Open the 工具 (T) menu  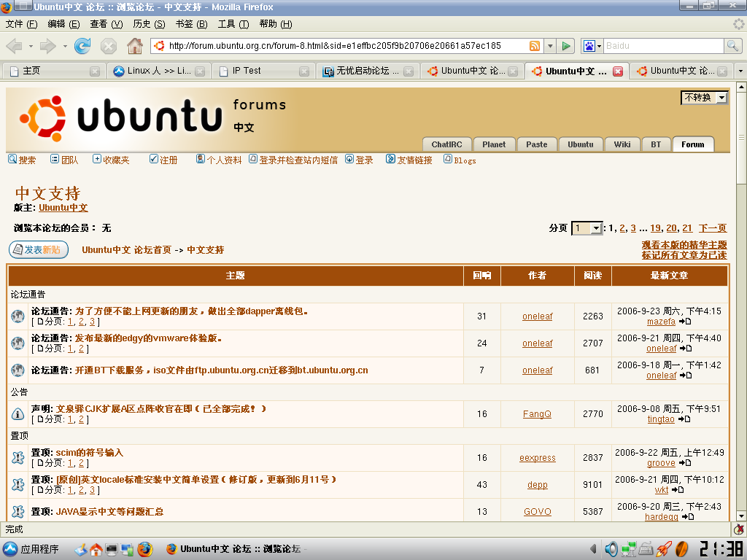click(233, 24)
